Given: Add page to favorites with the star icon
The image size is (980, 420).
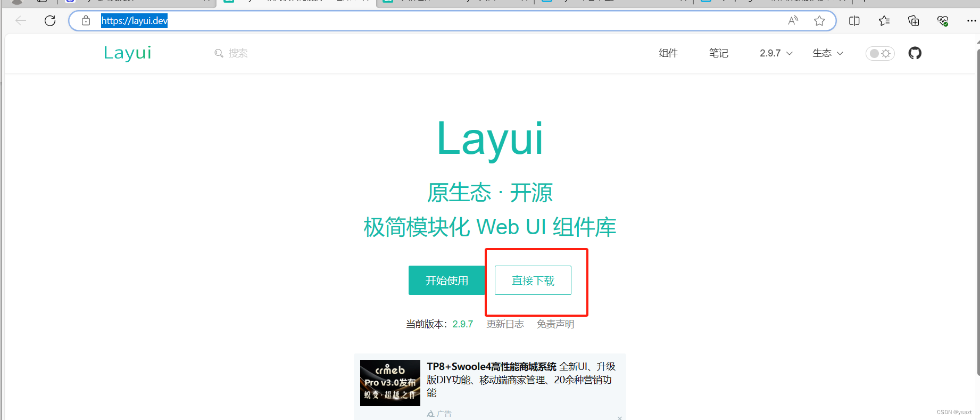Looking at the screenshot, I should [x=819, y=21].
